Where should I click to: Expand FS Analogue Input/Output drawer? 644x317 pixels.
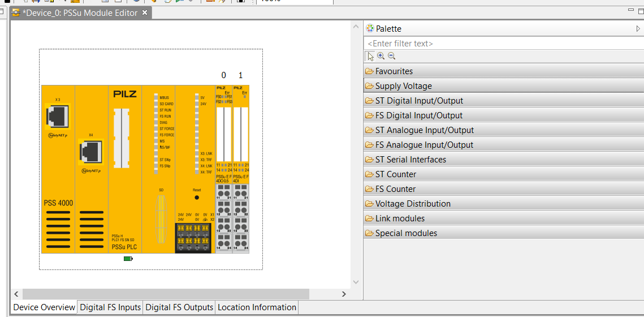(504, 145)
